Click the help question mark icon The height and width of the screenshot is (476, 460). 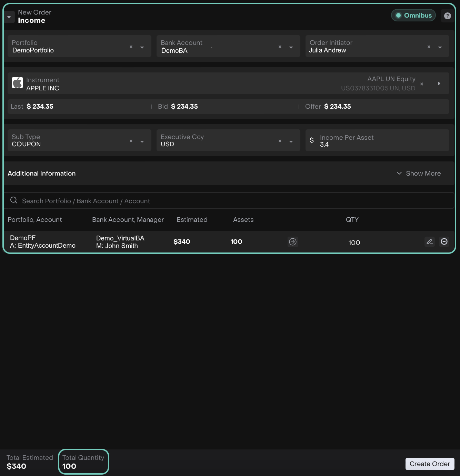pos(447,16)
